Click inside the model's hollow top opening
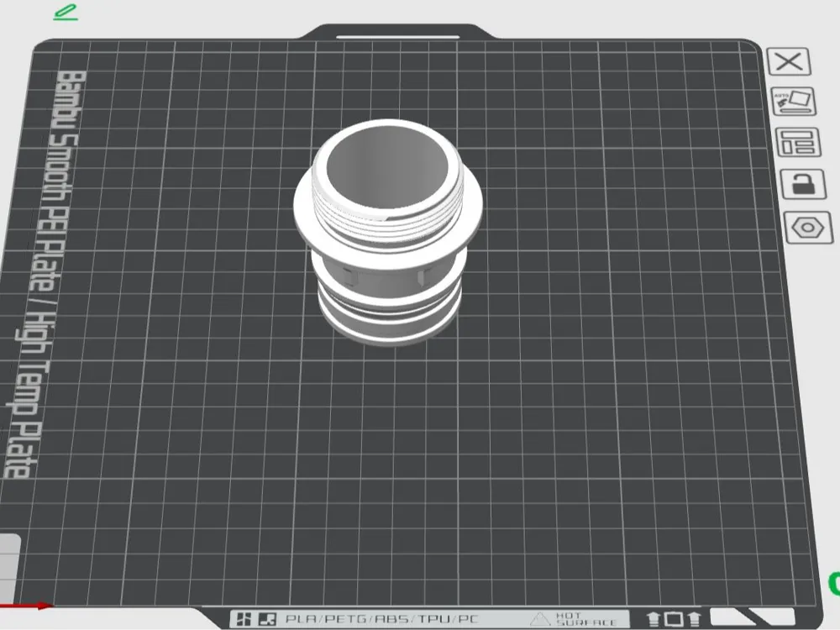Viewport: 840px width, 630px height. [386, 168]
